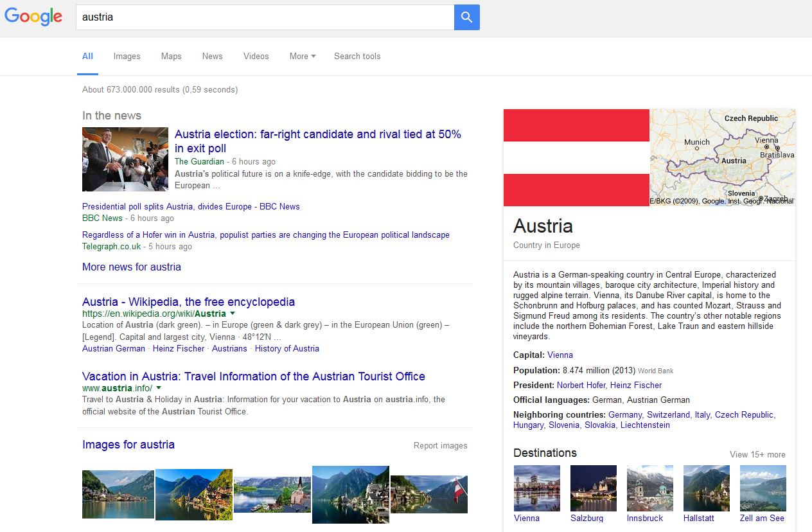The image size is (812, 532).
Task: Click Report images link
Action: pyautogui.click(x=441, y=445)
